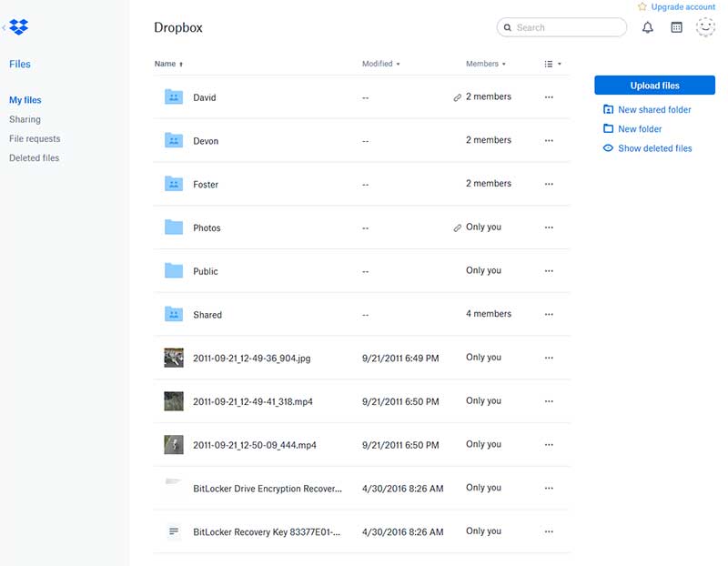
Task: Open the David shared folder icon
Action: 174,97
